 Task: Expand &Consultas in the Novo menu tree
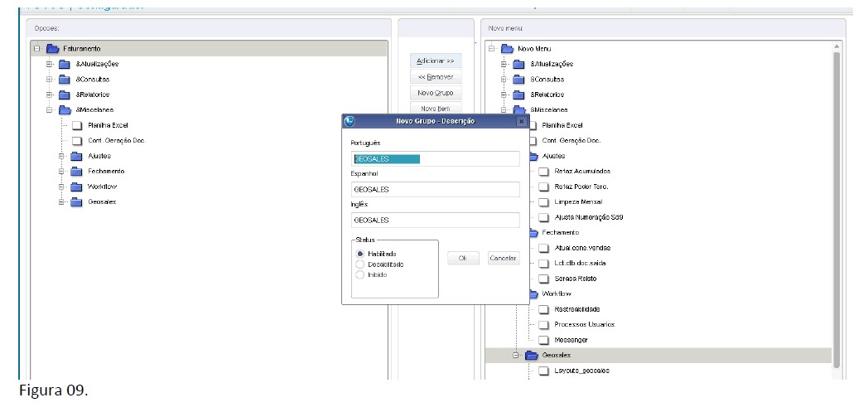(504, 80)
